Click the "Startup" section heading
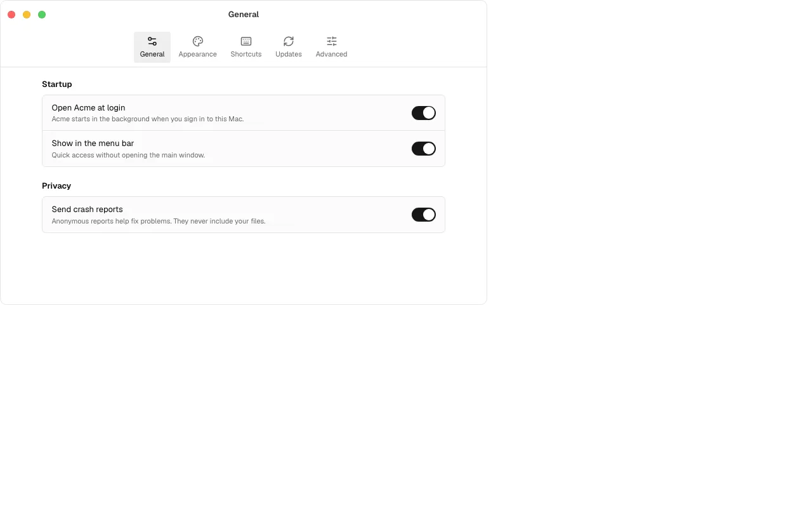 [x=57, y=84]
